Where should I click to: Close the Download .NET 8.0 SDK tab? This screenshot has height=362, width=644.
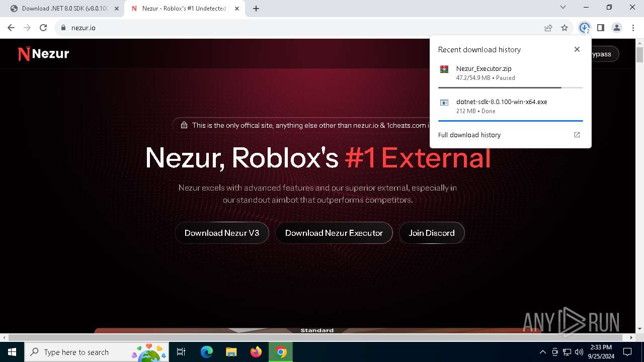coord(117,9)
